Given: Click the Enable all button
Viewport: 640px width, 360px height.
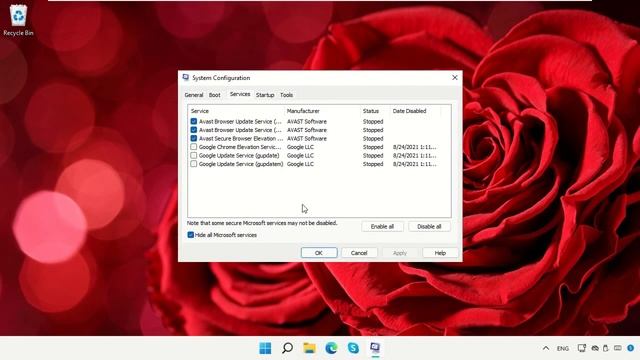Looking at the screenshot, I should 382,227.
